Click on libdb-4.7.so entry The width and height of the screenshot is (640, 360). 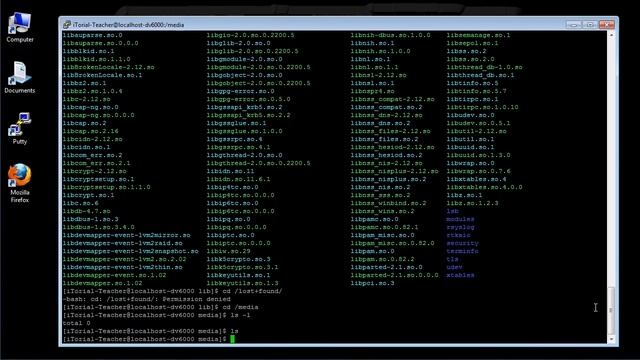click(x=87, y=211)
